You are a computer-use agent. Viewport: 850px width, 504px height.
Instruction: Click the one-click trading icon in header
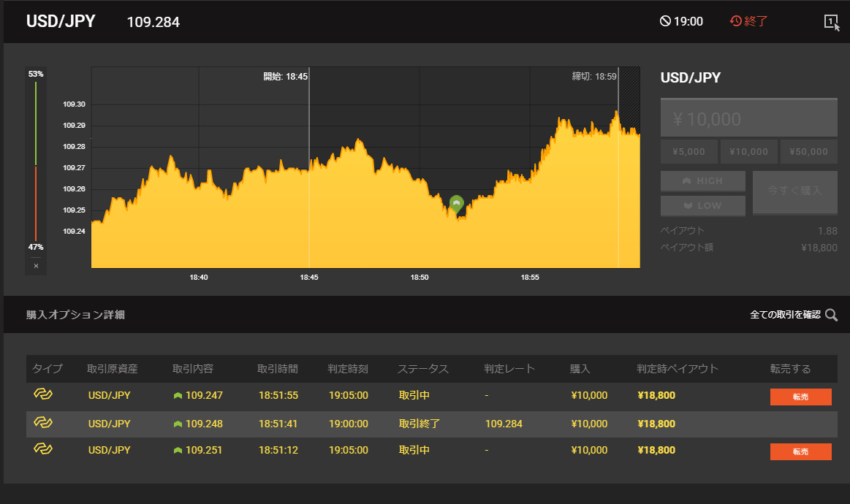pyautogui.click(x=831, y=22)
